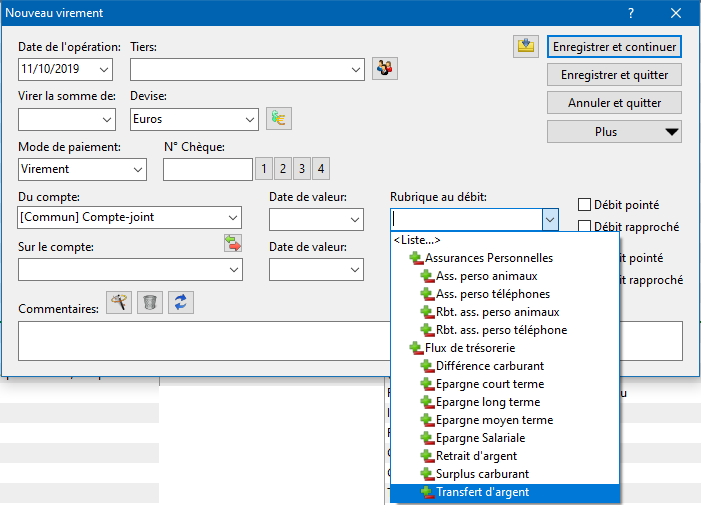Click icon beside Retrait d'argent
Viewport: 701px width, 505px height.
(427, 456)
